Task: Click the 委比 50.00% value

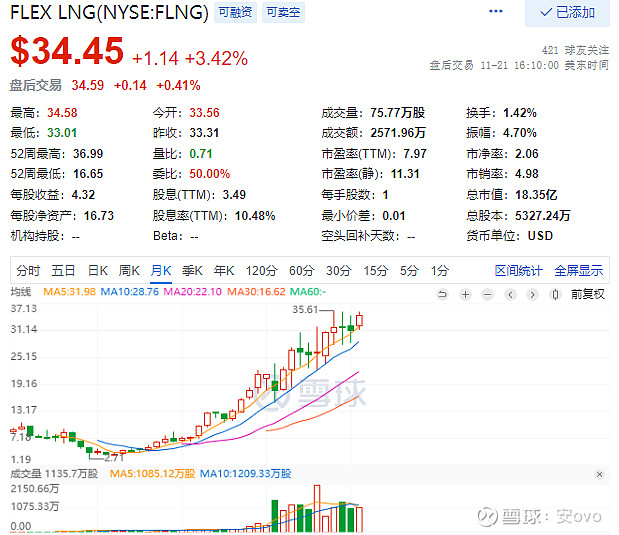Action: coord(209,174)
